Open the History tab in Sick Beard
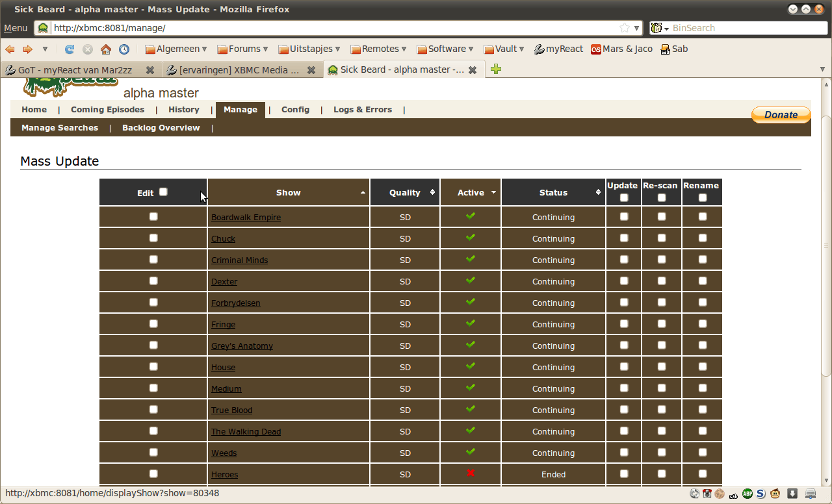 [184, 110]
